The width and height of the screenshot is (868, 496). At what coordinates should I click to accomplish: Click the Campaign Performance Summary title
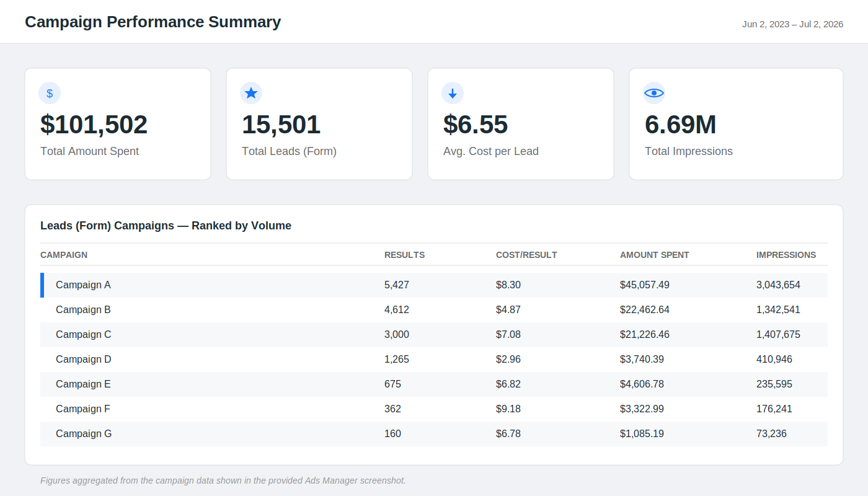[x=153, y=22]
